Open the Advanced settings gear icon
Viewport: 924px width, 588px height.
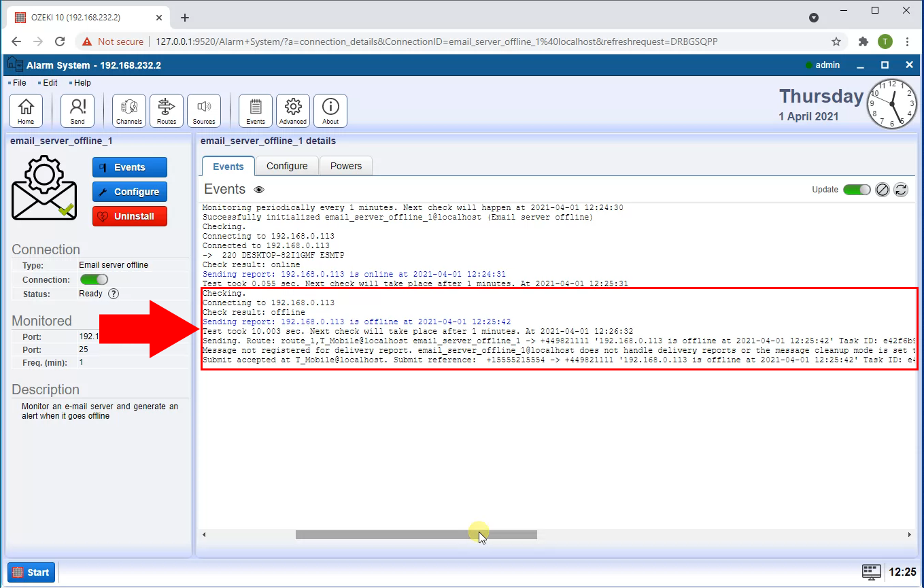click(x=293, y=110)
